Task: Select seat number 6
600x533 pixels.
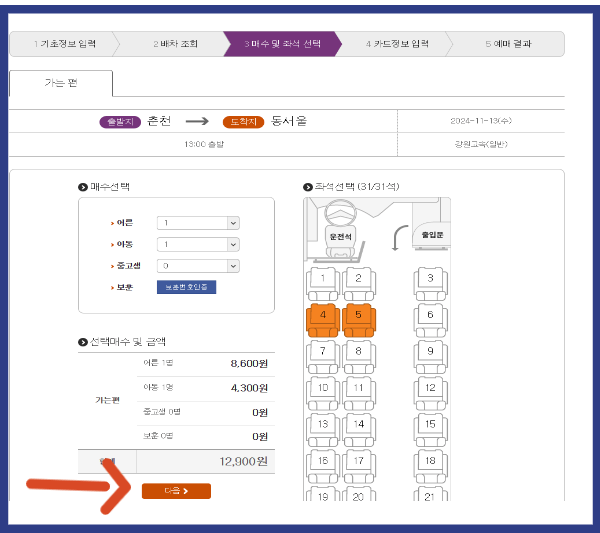Action: pos(430,320)
